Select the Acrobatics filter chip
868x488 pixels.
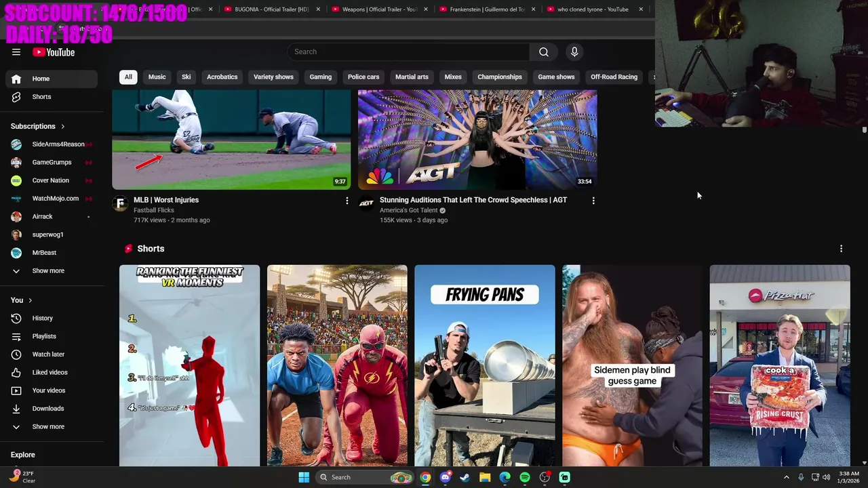pos(222,77)
